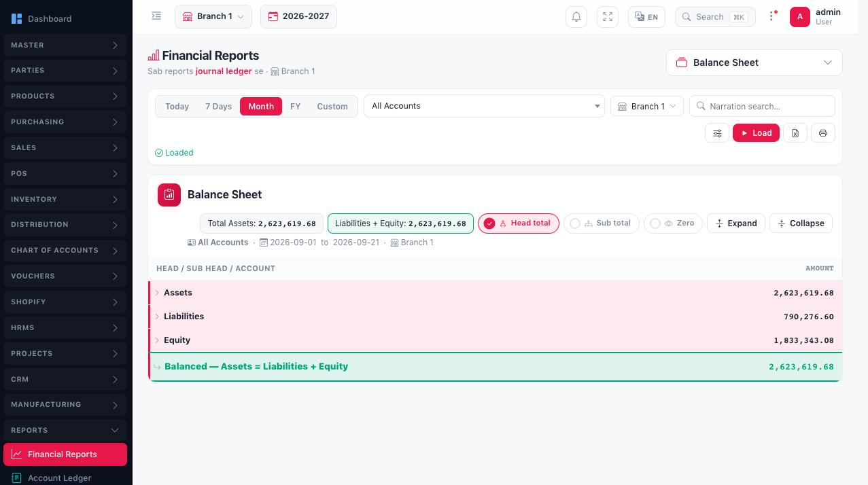
Task: Open the All Accounts dropdown
Action: click(485, 106)
